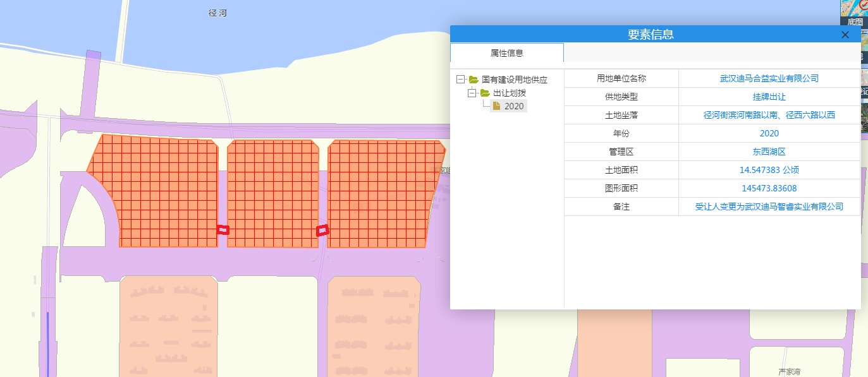868x377 pixels.
Task: Collapse the 出让划拨 tree node
Action: [x=472, y=93]
